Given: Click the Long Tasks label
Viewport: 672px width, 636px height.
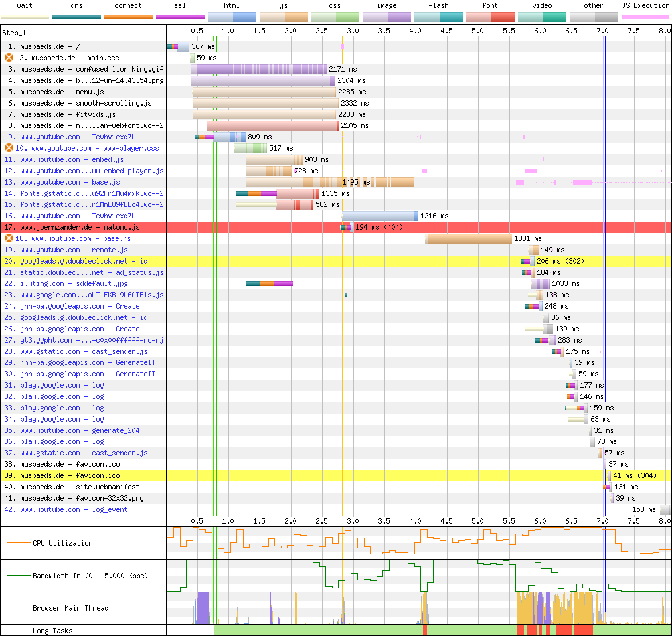Looking at the screenshot, I should point(52,631).
